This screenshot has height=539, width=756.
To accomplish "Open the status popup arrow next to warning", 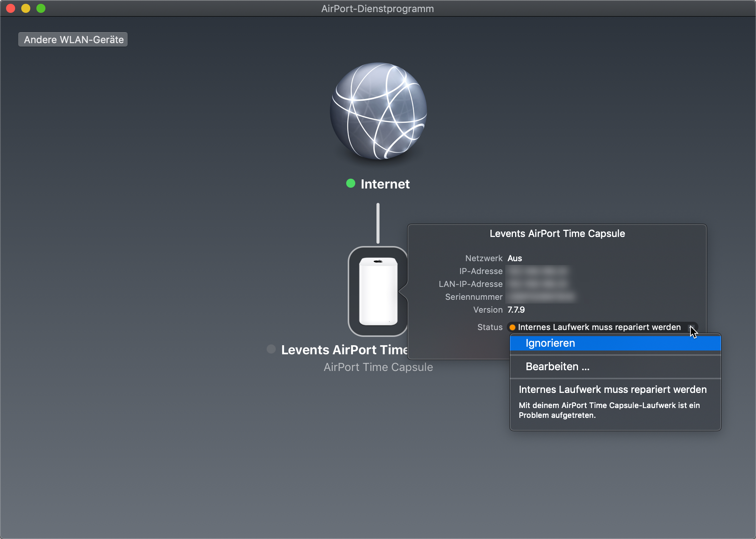I will [x=691, y=327].
